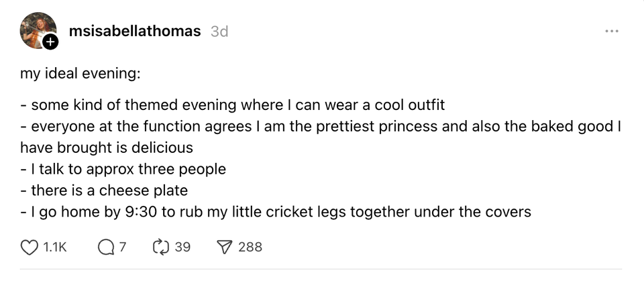Open msisabellathomas profile picture

click(x=38, y=30)
